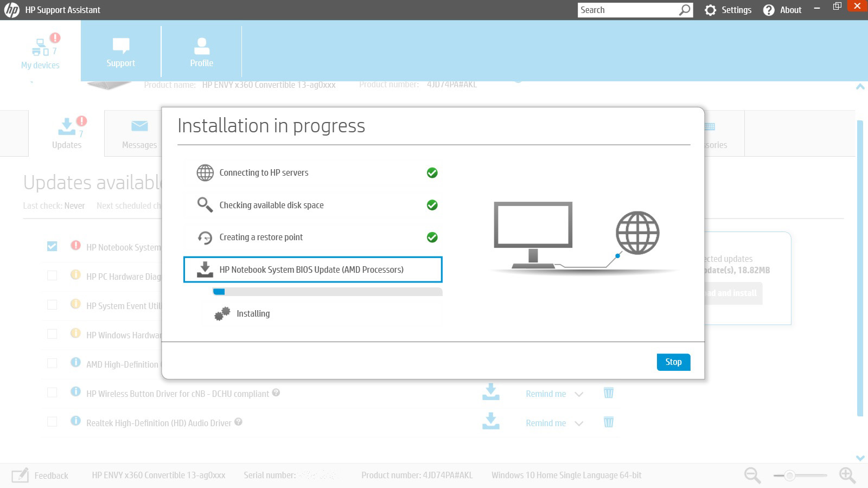Click the HP logo icon
This screenshot has width=868, height=488.
point(11,10)
